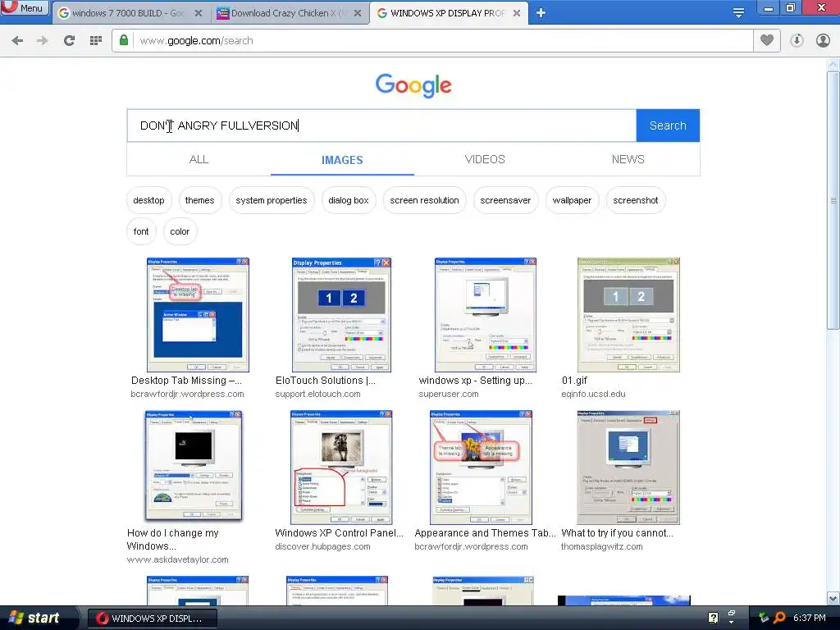Close the Download Crazy Chicken X tab
840x630 pixels.
tap(358, 13)
